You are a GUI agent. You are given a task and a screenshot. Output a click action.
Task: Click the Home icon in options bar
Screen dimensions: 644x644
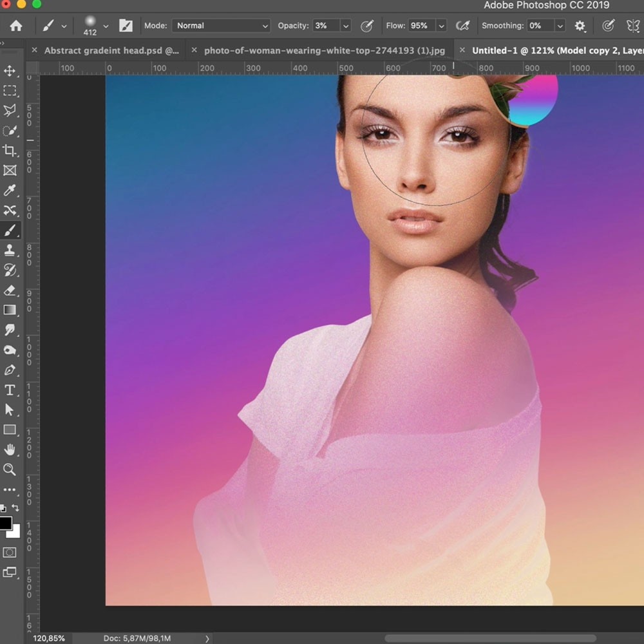click(15, 26)
